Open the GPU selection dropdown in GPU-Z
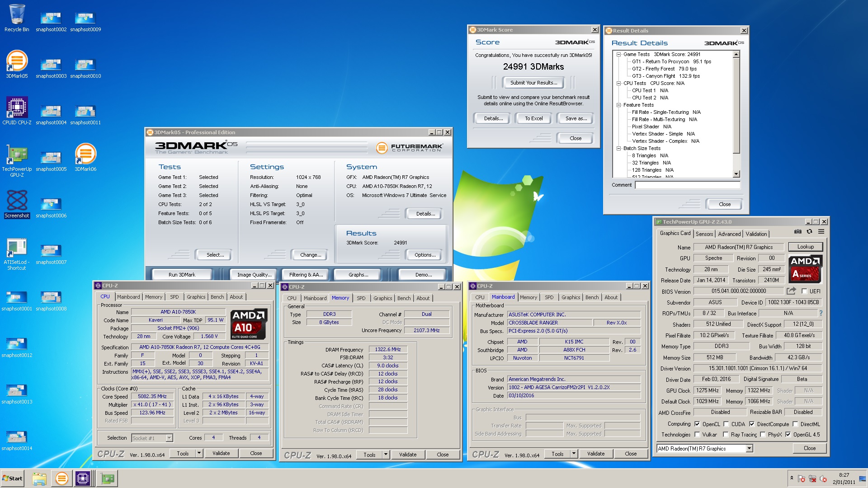The height and width of the screenshot is (488, 868). pyautogui.click(x=749, y=449)
